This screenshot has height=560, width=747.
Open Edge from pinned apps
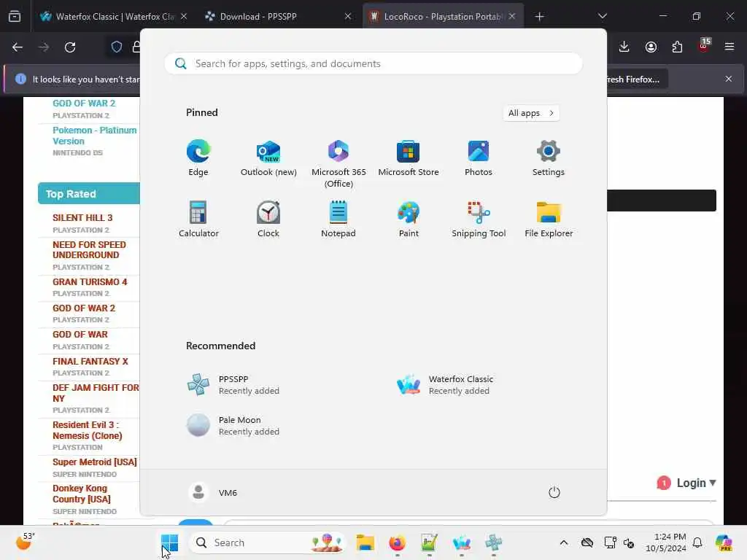[198, 158]
